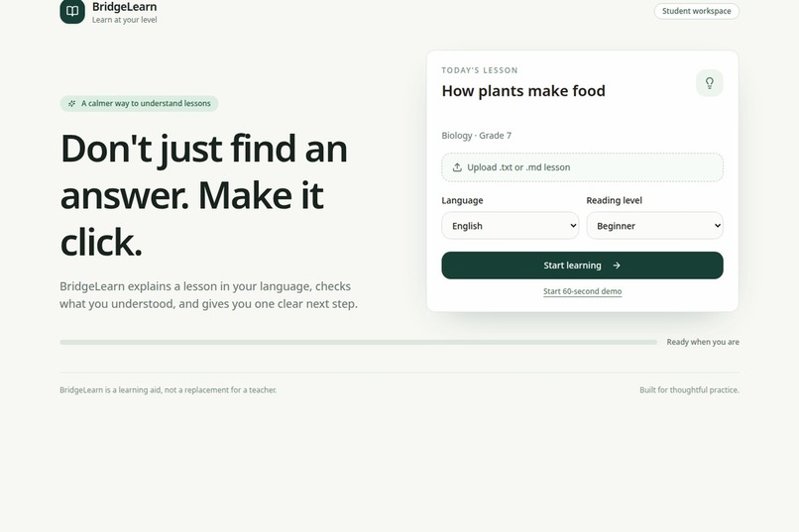Image resolution: width=799 pixels, height=532 pixels.
Task: Click the Language field label
Action: pos(462,200)
